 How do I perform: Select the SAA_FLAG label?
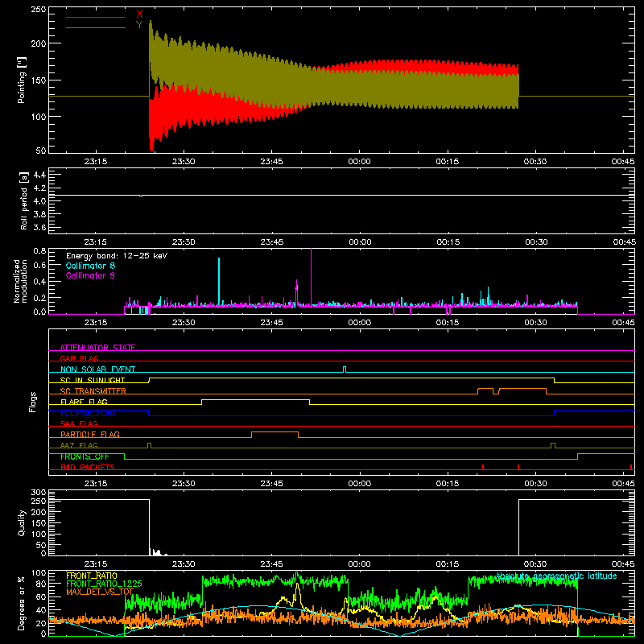(79, 423)
